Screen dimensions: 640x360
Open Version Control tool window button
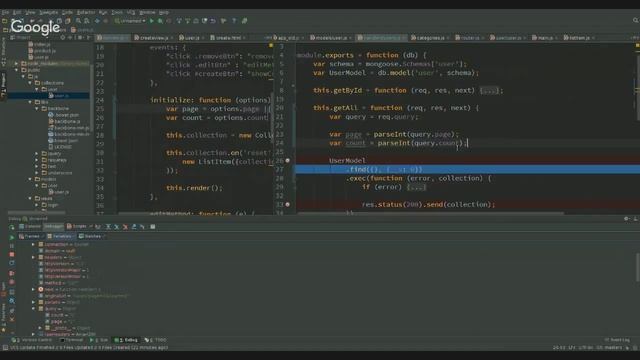pos(32,340)
